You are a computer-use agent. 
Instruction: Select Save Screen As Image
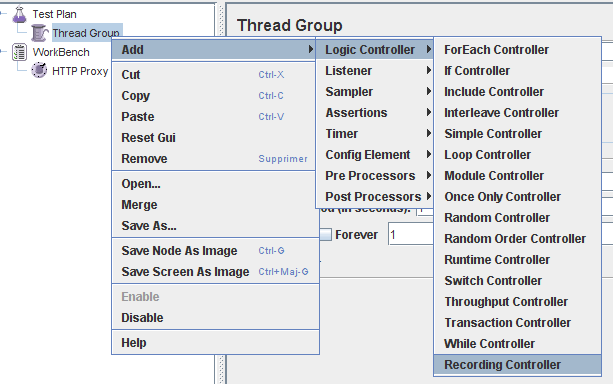pos(215,272)
